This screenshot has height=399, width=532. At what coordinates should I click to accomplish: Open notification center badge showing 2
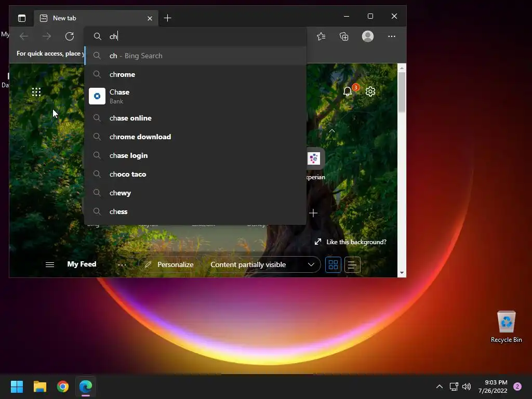517,387
